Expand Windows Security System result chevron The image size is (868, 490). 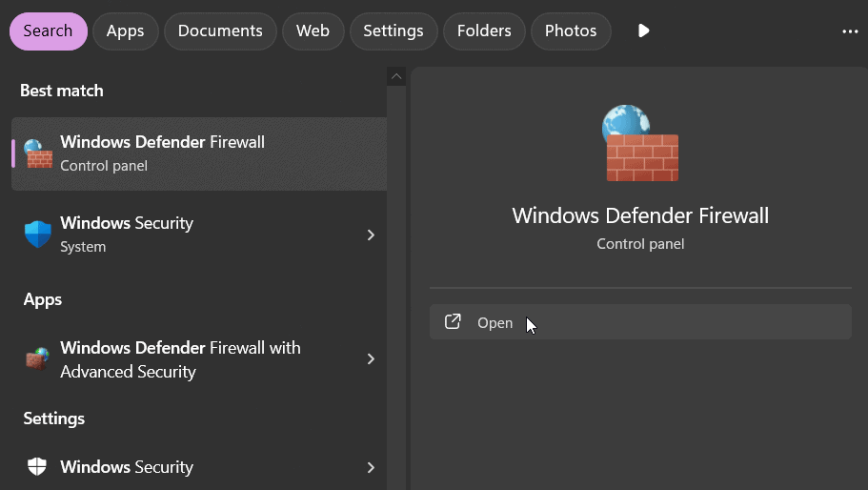pos(371,235)
